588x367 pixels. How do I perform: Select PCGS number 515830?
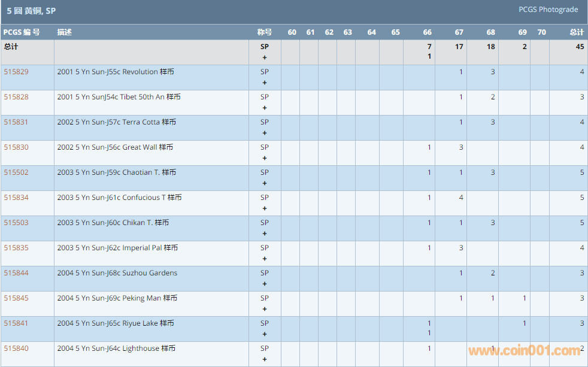pos(16,147)
